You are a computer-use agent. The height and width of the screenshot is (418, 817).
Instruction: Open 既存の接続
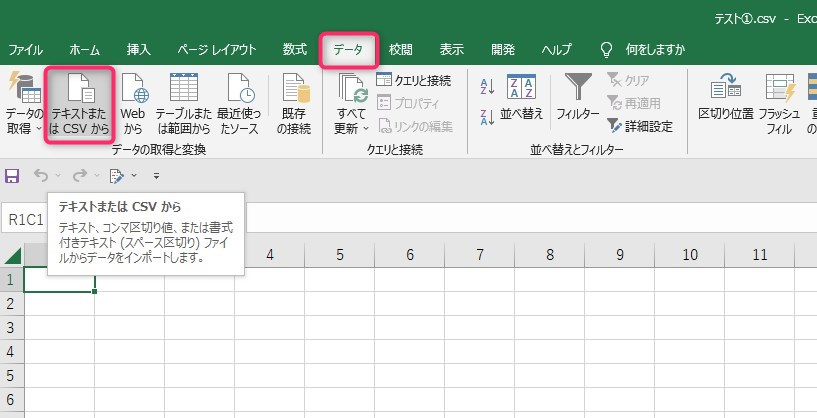(x=294, y=104)
